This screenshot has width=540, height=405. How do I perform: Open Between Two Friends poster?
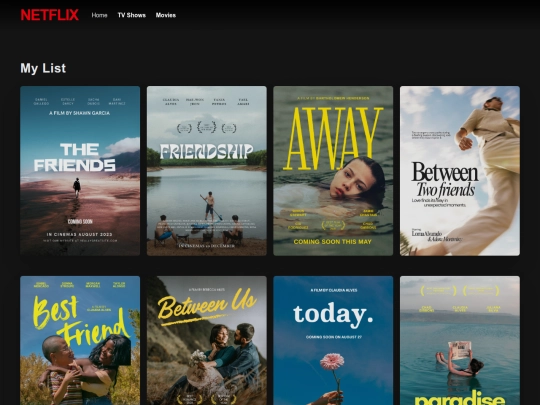460,171
